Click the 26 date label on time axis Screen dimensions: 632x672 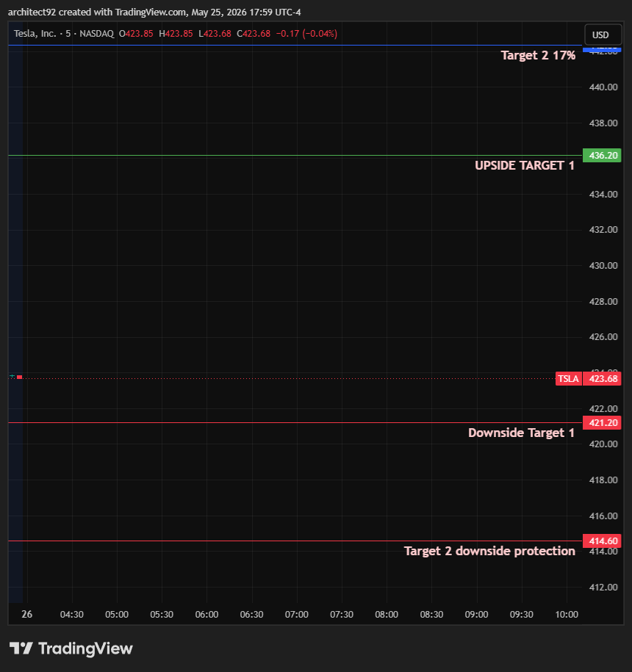26,614
